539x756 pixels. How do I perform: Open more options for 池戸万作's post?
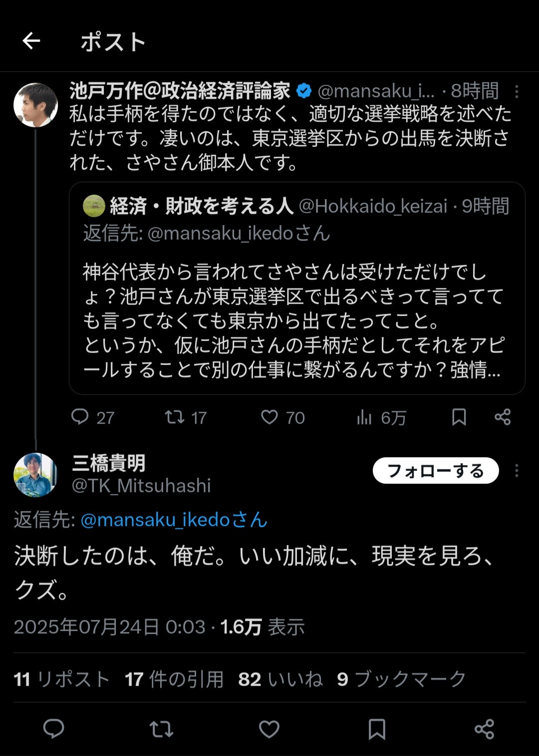pos(517,91)
